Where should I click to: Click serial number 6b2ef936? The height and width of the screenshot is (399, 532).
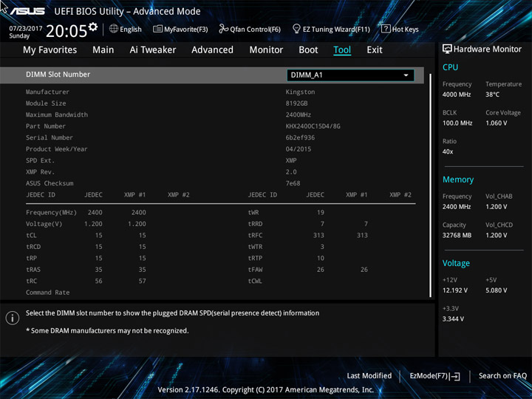click(x=300, y=137)
